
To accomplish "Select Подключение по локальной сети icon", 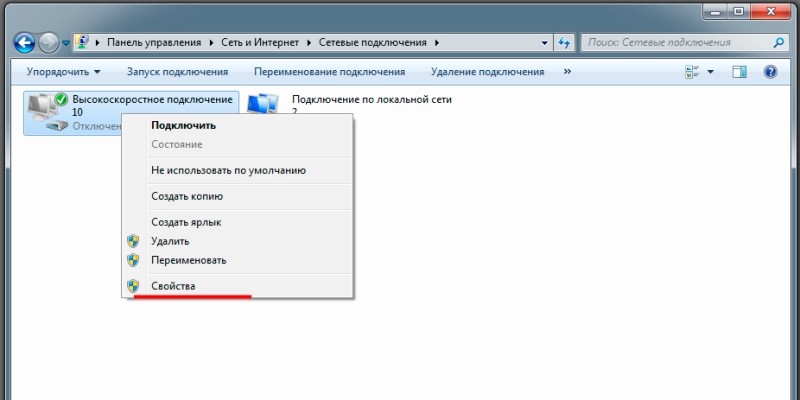I will pyautogui.click(x=263, y=106).
